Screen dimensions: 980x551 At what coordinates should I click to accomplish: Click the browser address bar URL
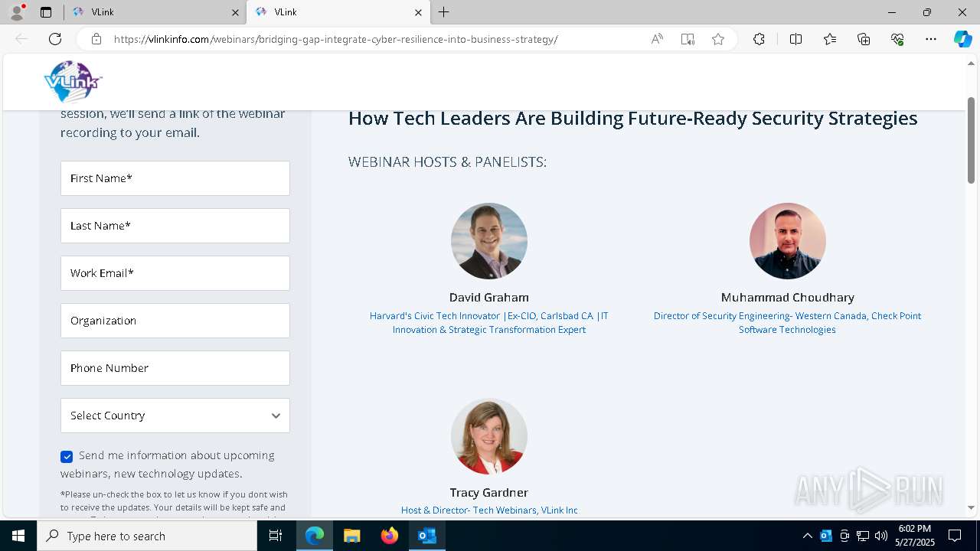click(335, 39)
